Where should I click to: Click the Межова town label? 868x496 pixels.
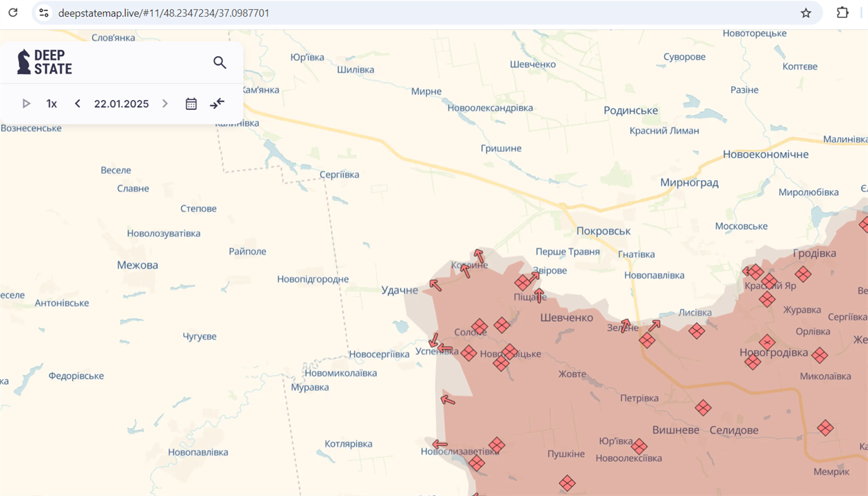137,265
